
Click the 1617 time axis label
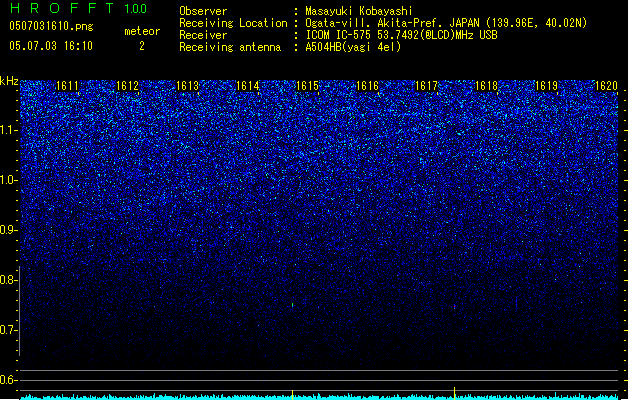426,86
